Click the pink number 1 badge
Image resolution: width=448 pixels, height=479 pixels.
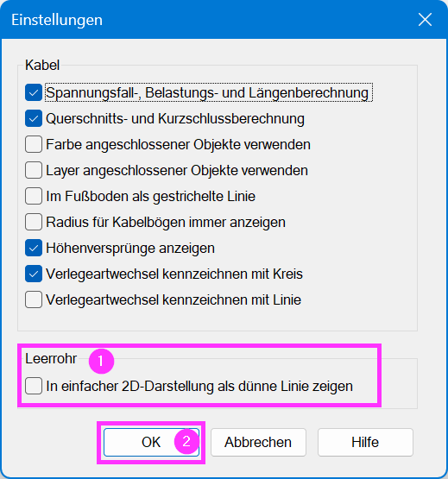point(102,361)
